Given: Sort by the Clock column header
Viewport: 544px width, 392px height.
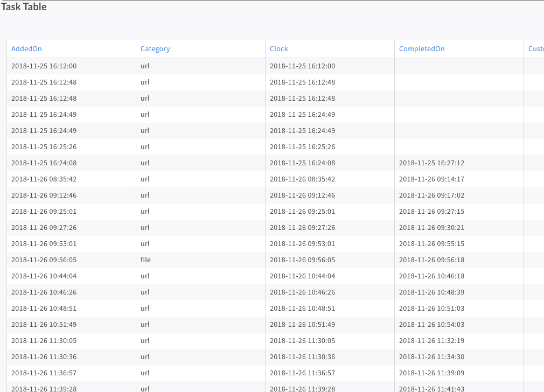Looking at the screenshot, I should click(279, 49).
